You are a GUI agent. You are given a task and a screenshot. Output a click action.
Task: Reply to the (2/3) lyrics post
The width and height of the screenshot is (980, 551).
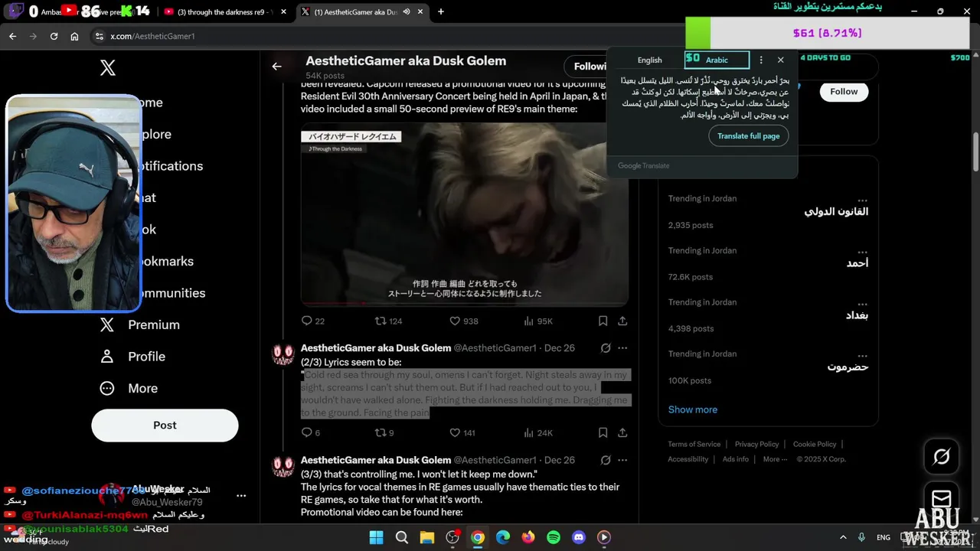[310, 432]
